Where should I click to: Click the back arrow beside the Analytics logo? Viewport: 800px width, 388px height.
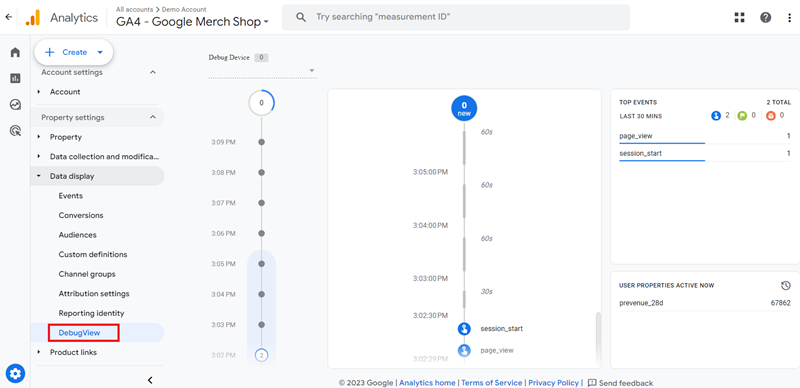(x=8, y=17)
